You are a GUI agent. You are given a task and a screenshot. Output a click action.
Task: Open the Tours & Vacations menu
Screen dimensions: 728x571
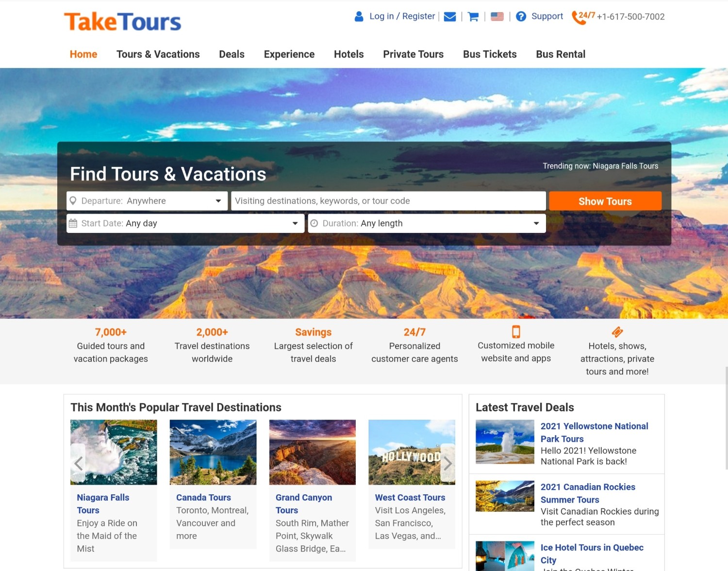(158, 54)
